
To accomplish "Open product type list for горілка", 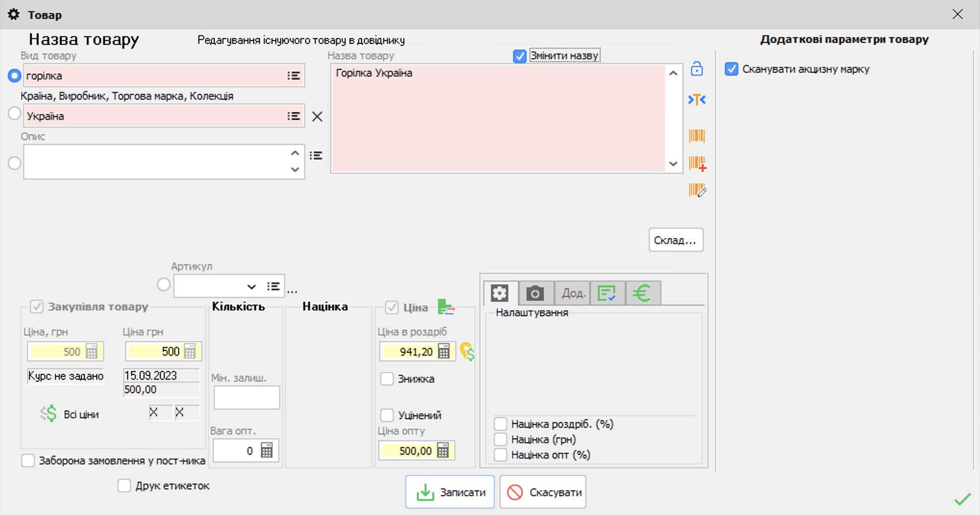I will tap(293, 76).
